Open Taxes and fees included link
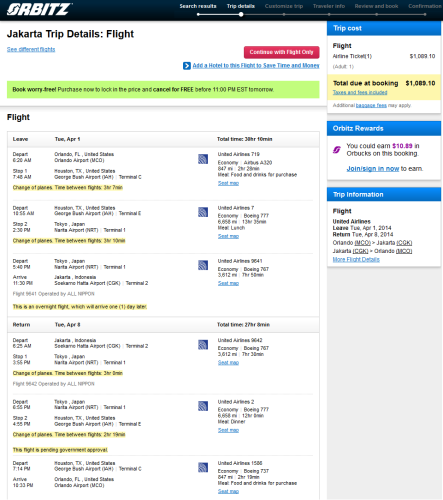Viewport: 443px width, 500px height. (360, 92)
